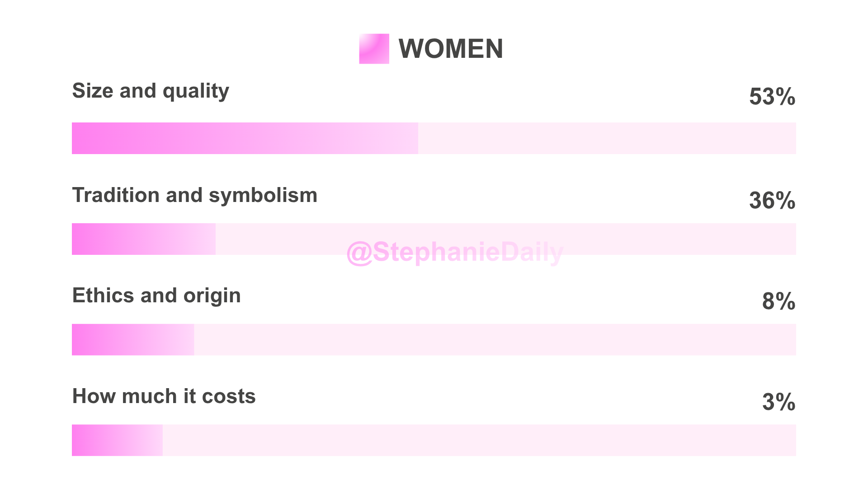Image resolution: width=868 pixels, height=488 pixels.
Task: Click the filled Tradition and symbolism bar
Action: (144, 239)
